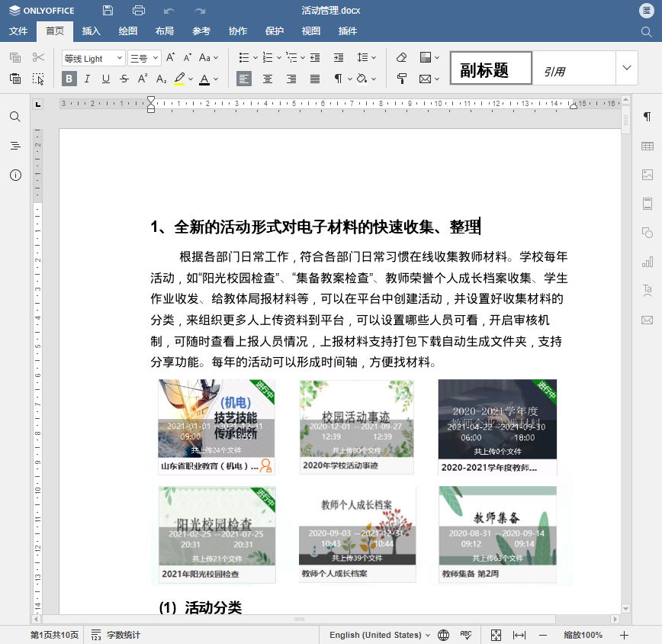662x644 pixels.
Task: Open Text Art settings in the right sidebar
Action: click(648, 290)
